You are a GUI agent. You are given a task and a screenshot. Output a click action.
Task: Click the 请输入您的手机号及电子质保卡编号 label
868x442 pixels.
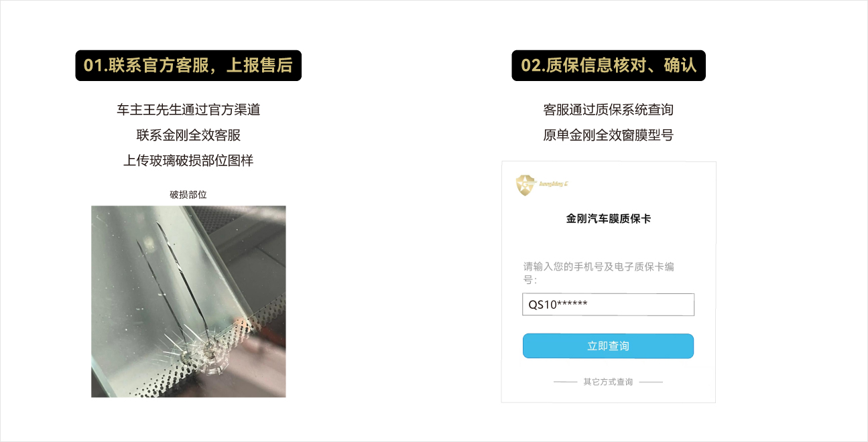click(x=599, y=273)
